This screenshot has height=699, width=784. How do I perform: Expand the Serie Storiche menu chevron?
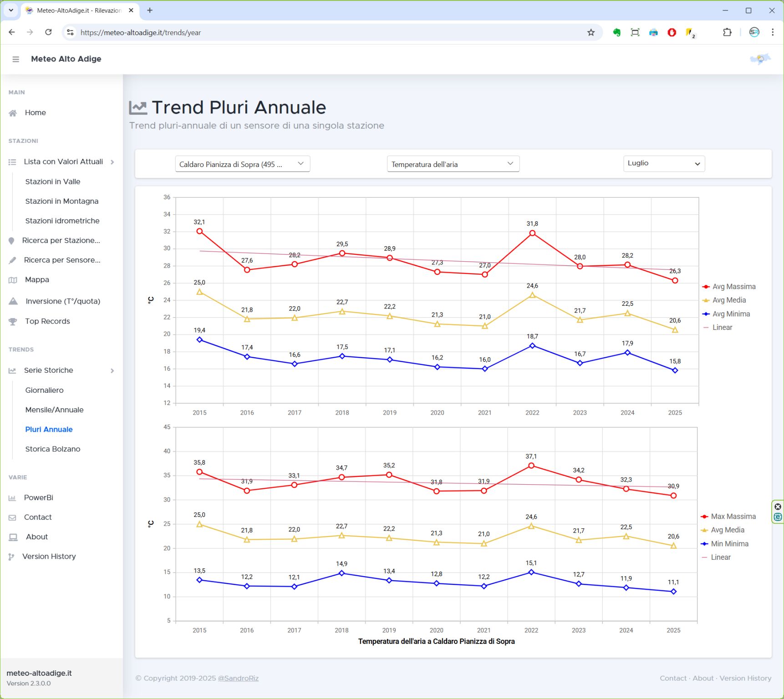coord(112,371)
